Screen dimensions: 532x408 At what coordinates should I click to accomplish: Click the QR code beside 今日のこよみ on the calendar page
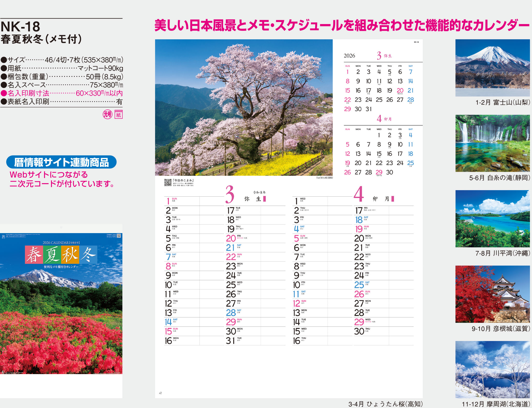[x=168, y=182]
